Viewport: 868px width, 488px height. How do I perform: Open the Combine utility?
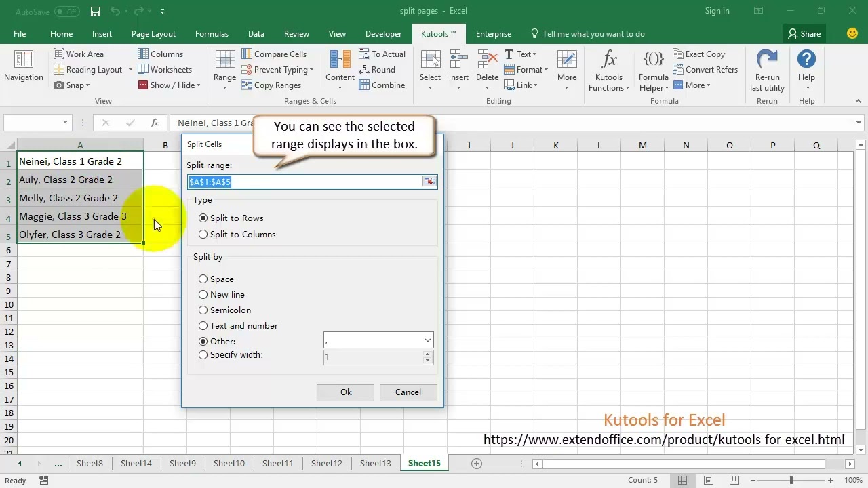[x=382, y=85]
